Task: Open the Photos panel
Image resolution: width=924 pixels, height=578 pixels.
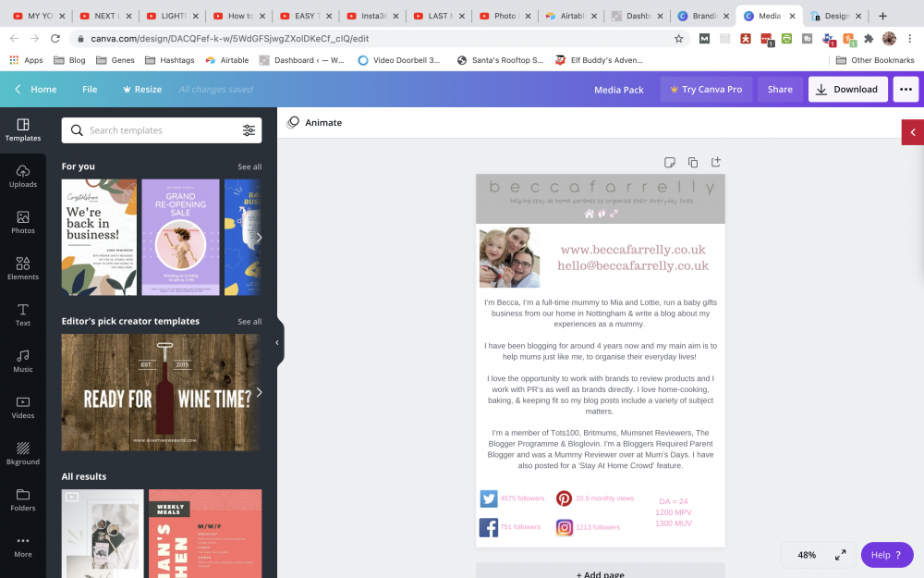Action: point(23,222)
